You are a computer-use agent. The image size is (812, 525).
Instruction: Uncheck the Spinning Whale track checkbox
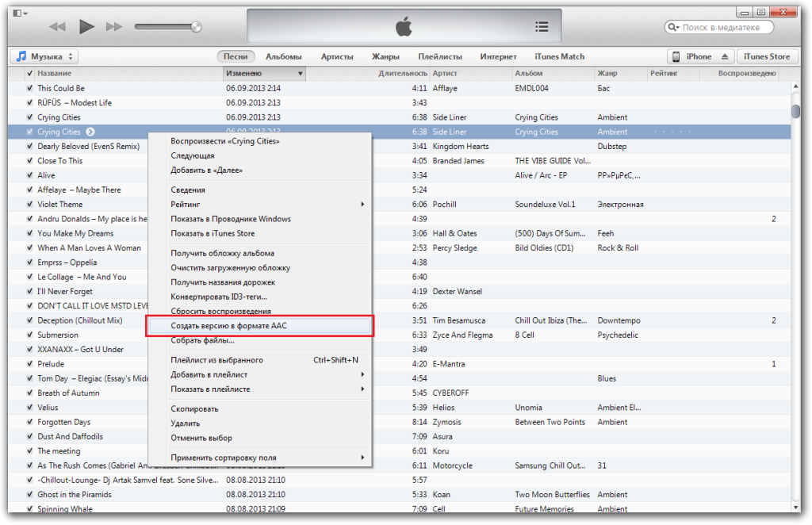tap(29, 509)
